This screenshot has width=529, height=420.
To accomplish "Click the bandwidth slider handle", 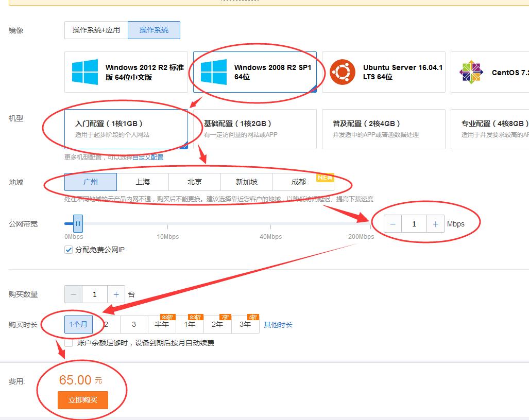I will click(78, 223).
